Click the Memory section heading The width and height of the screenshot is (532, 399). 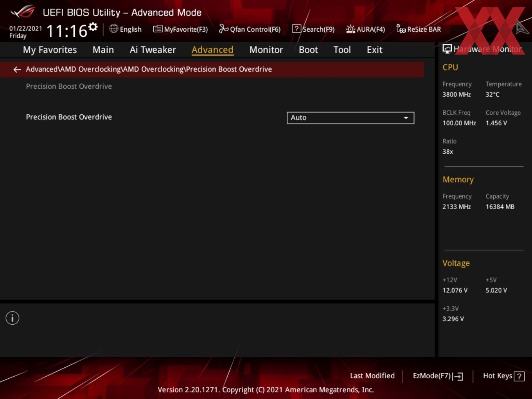pyautogui.click(x=458, y=180)
